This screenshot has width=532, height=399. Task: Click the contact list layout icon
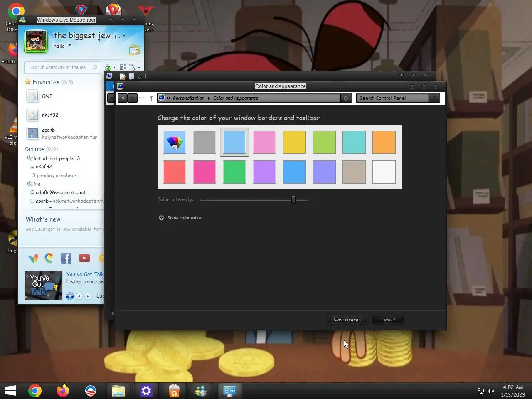(123, 67)
